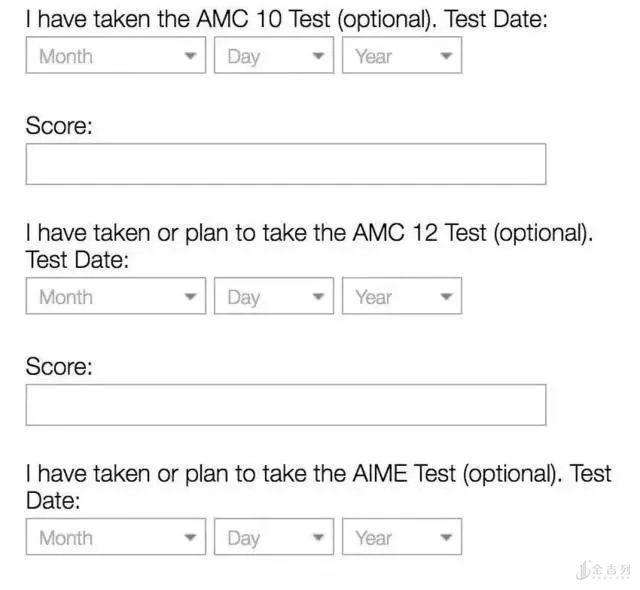Click the arrow icon on AIME Day dropdown

[x=318, y=538]
